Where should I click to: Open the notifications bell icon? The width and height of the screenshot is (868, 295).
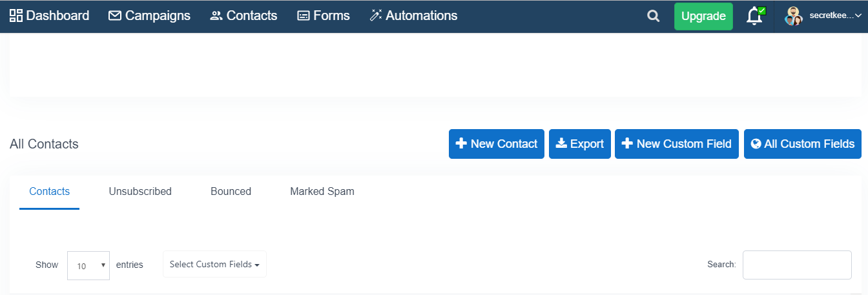click(754, 16)
